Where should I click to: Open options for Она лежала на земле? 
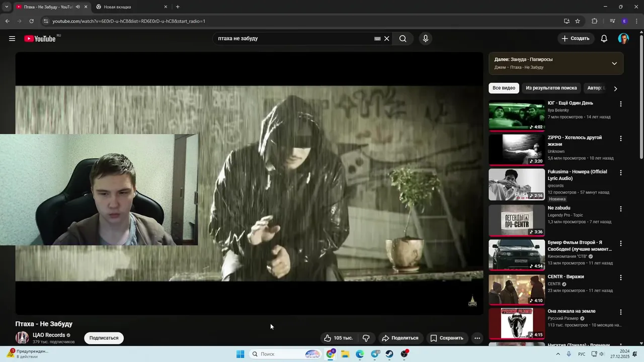click(x=620, y=312)
